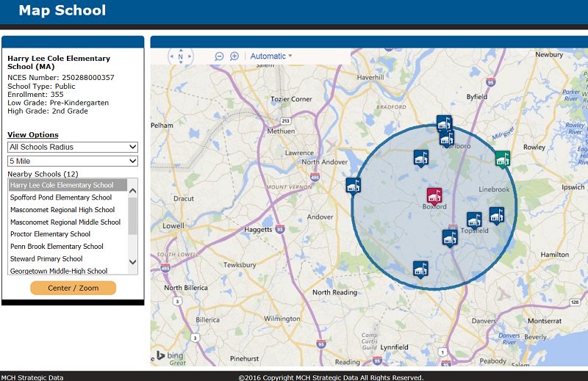Pan map north with compass control
This screenshot has width=588, height=381.
point(181,50)
